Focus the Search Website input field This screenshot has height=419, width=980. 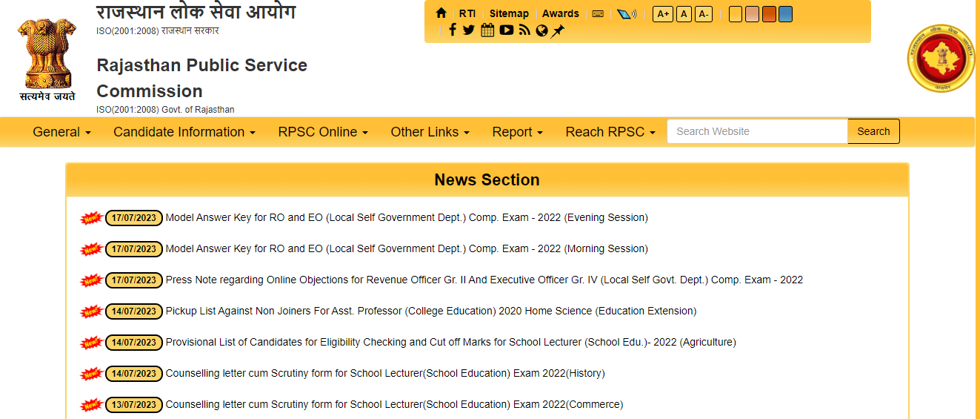[757, 131]
